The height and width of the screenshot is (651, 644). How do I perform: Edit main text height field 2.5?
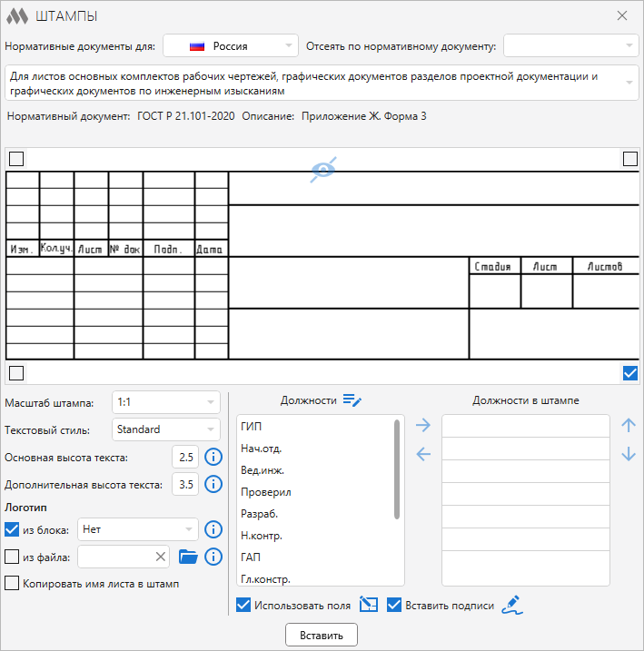(x=185, y=457)
